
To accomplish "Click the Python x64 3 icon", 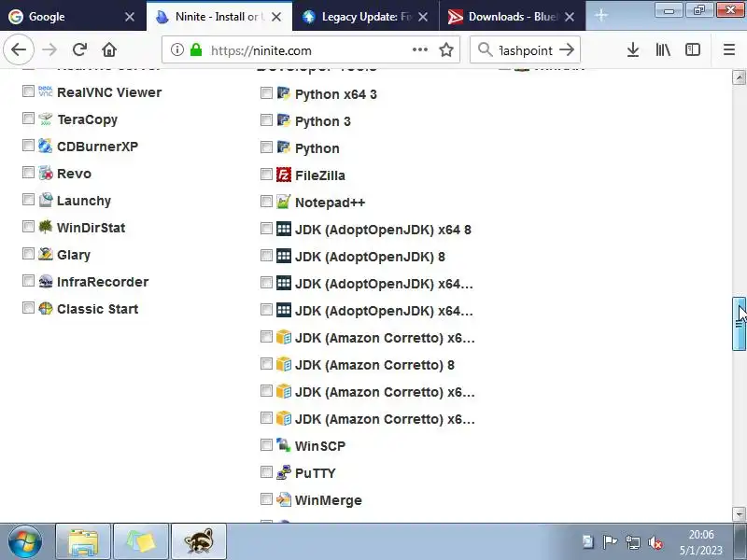I will [x=284, y=93].
